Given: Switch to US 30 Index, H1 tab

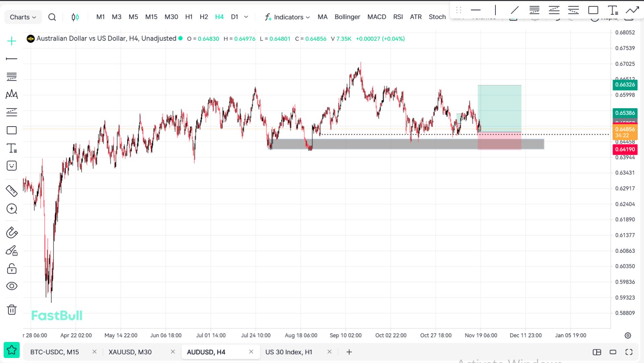Looking at the screenshot, I should click(288, 352).
